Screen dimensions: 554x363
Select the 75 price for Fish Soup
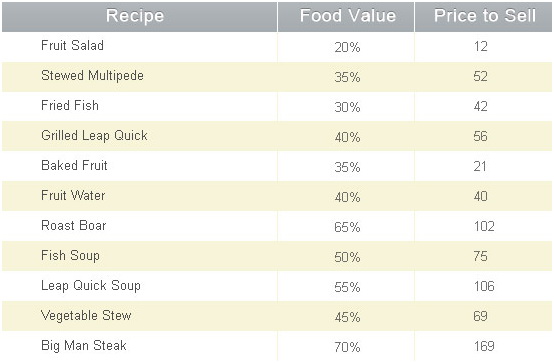[481, 256]
